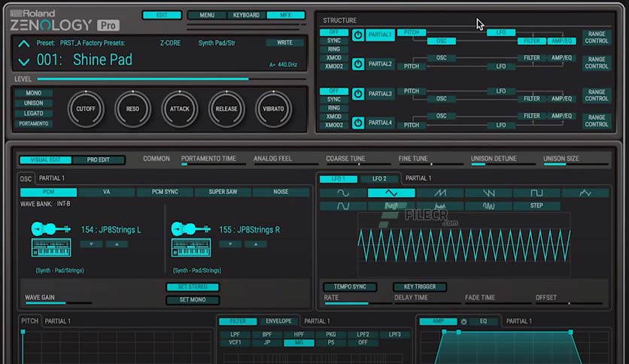This screenshot has width=629, height=364.
Task: Select sine LFO waveform icon
Action: click(x=343, y=193)
